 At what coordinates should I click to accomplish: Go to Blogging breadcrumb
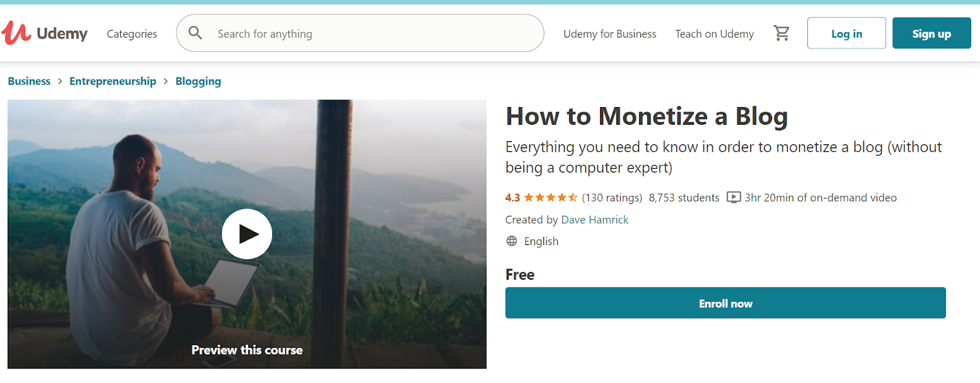point(198,81)
